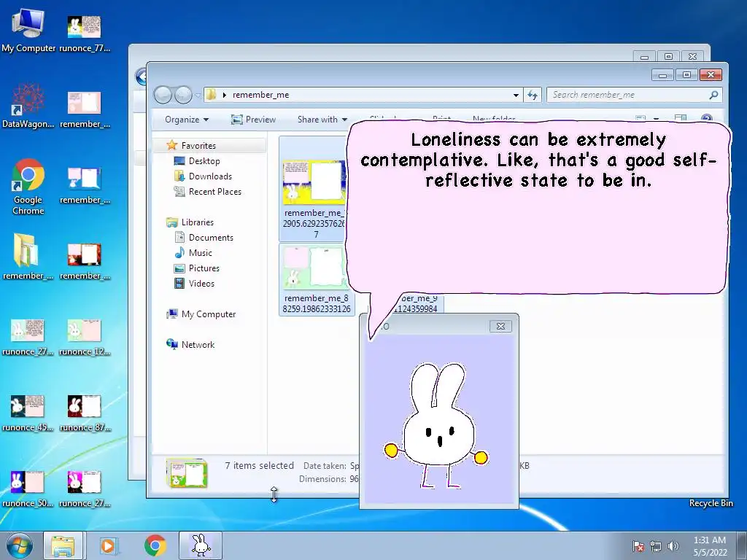Image resolution: width=747 pixels, height=560 pixels.
Task: Open the Organize menu
Action: tap(187, 120)
